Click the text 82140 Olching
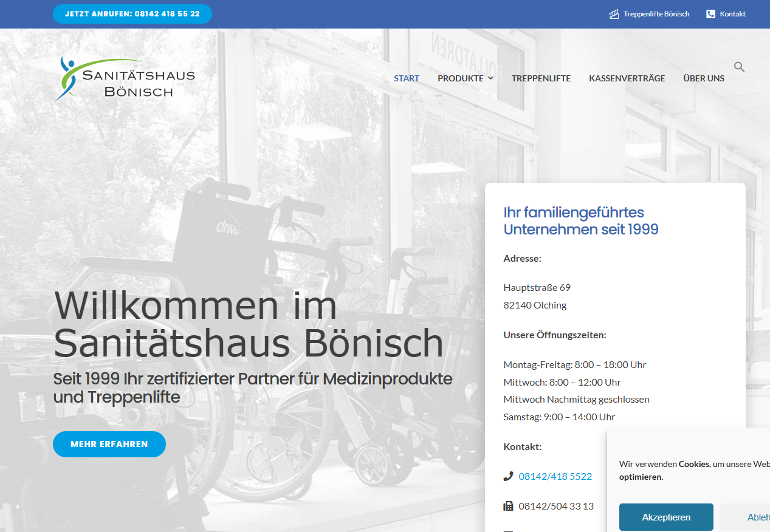 (535, 305)
